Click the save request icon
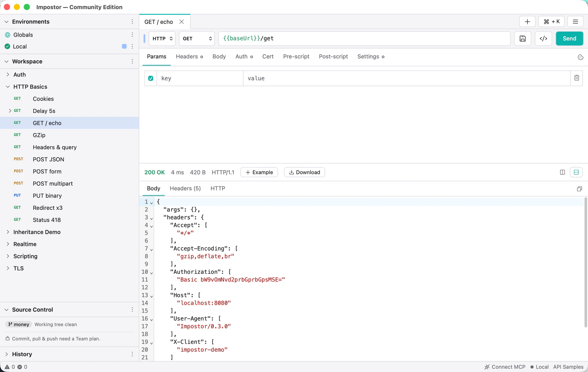This screenshot has height=372, width=588. click(523, 39)
